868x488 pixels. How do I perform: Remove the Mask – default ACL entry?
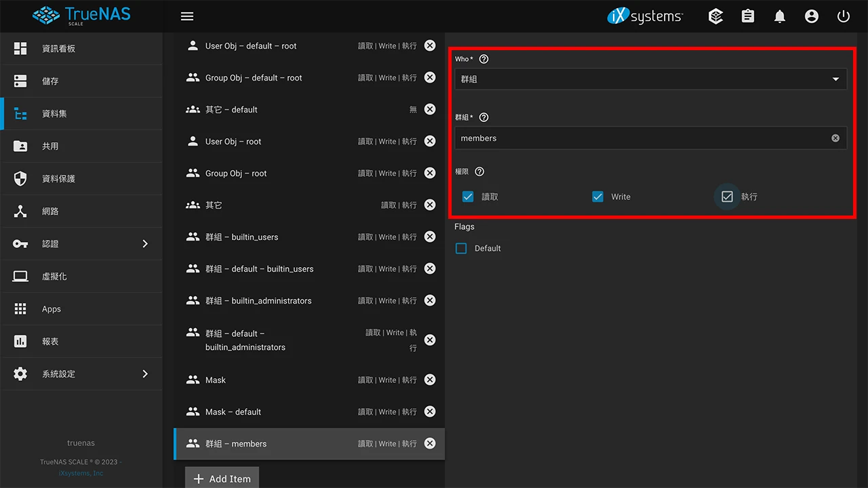[x=430, y=411]
